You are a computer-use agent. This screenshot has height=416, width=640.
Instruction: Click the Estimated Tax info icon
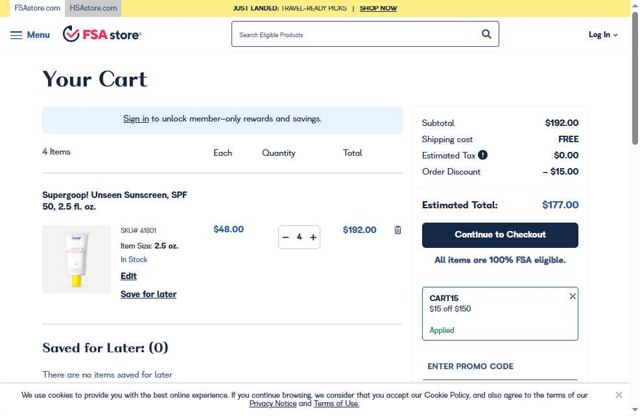tap(483, 155)
